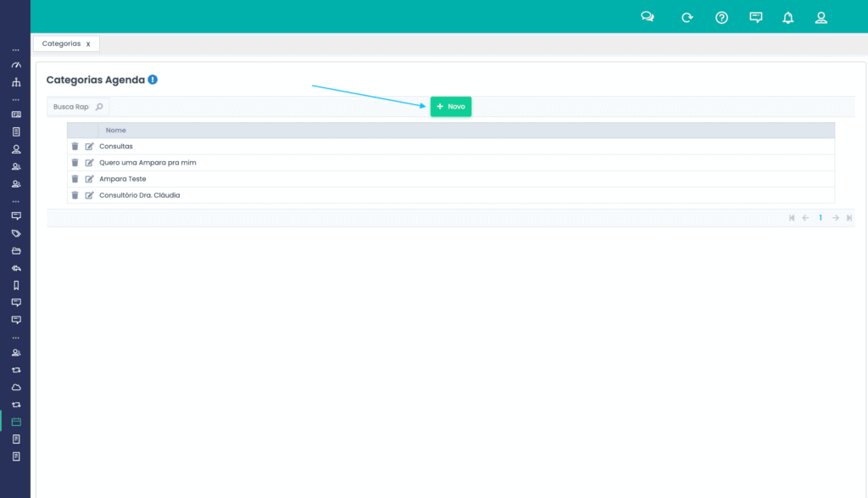
Task: Open the help question mark icon
Action: click(x=721, y=17)
